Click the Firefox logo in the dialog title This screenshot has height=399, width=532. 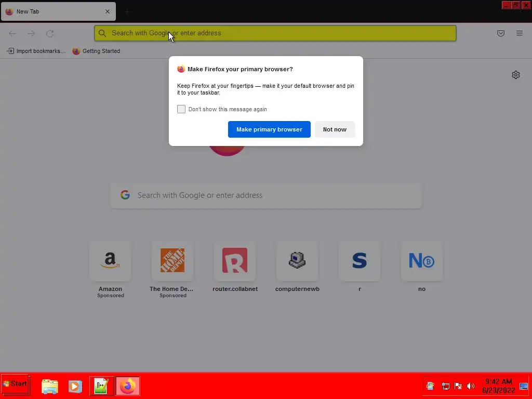click(181, 69)
